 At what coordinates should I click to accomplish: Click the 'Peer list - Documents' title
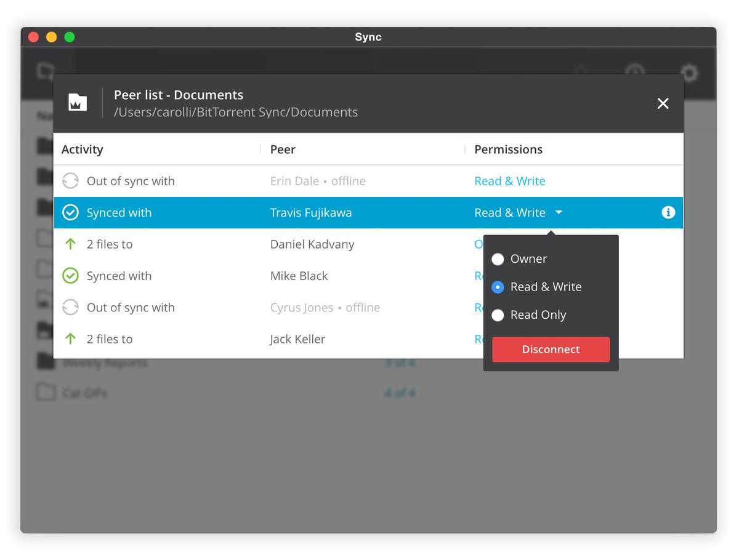179,95
